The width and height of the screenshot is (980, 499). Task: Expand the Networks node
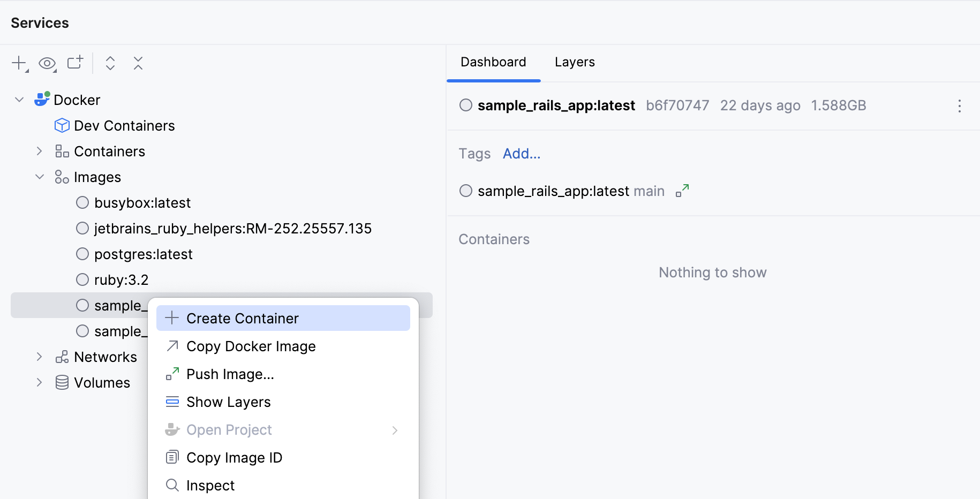39,357
